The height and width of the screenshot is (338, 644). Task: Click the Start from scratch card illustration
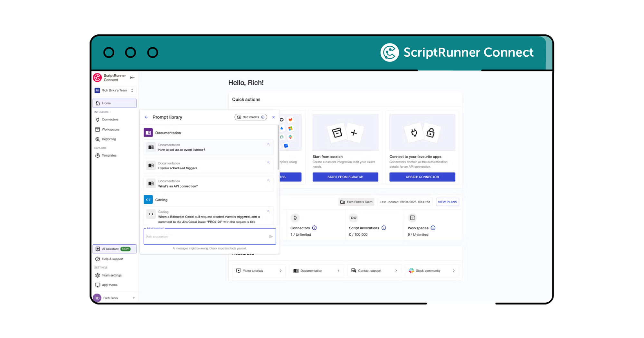(x=345, y=132)
